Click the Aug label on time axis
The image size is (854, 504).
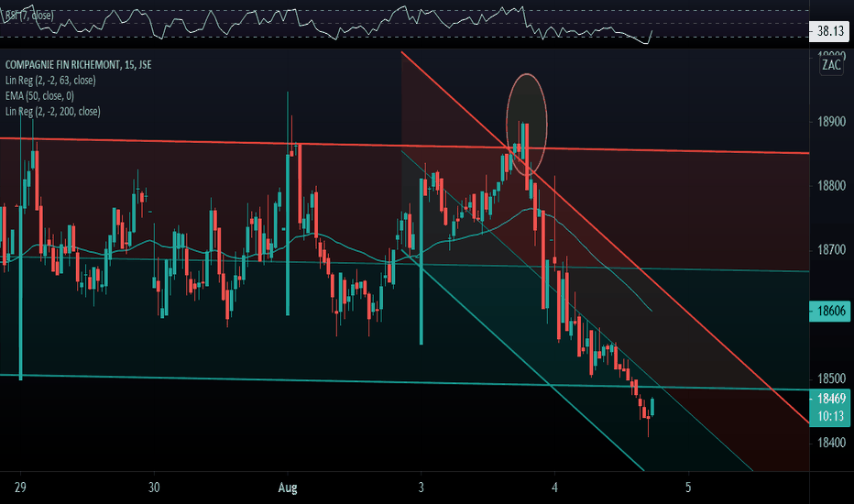coord(288,488)
